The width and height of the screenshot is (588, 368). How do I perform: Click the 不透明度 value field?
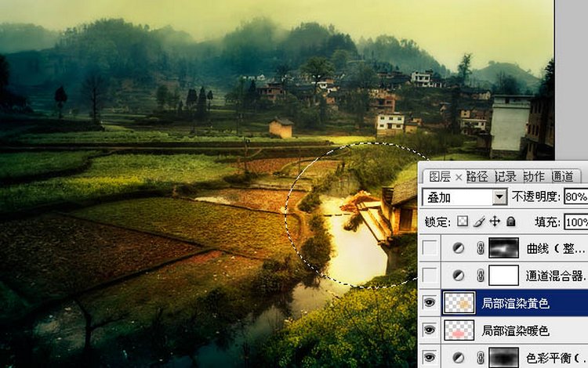(575, 197)
